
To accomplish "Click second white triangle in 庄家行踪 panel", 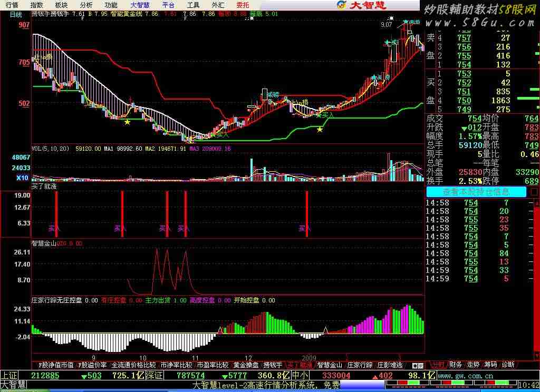I will click(325, 330).
